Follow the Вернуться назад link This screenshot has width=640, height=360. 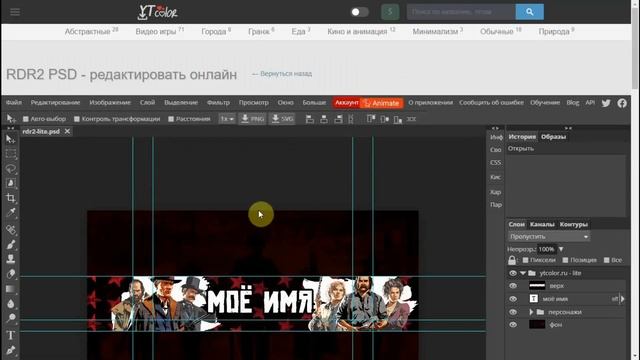tap(282, 74)
